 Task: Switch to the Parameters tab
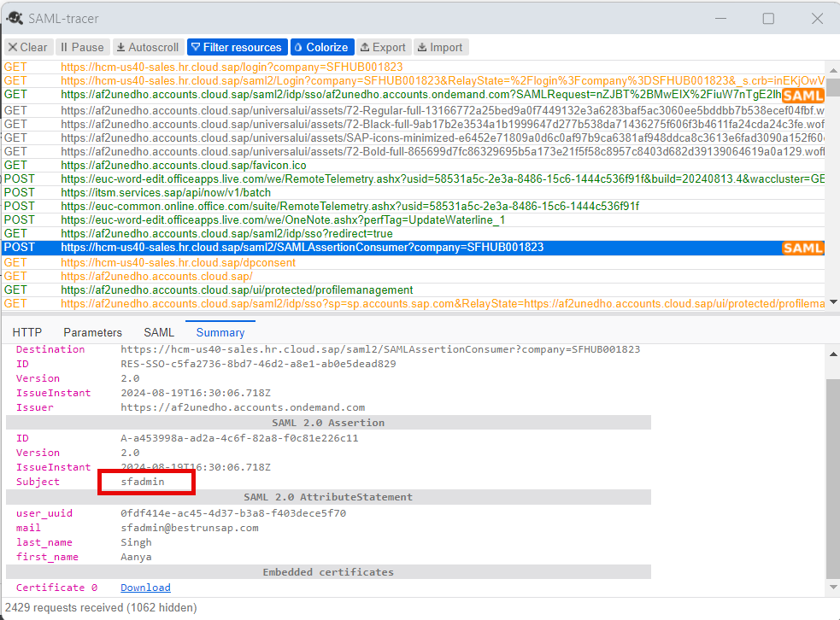(92, 332)
